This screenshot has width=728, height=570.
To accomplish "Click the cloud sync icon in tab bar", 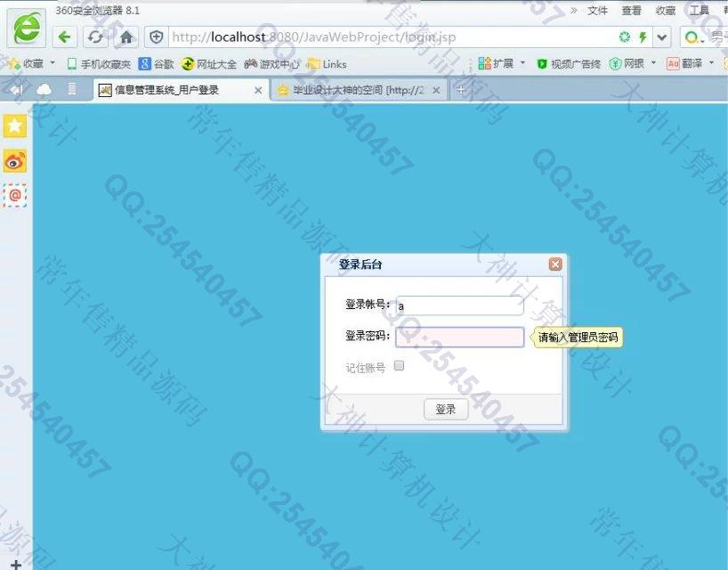I will coord(44,89).
